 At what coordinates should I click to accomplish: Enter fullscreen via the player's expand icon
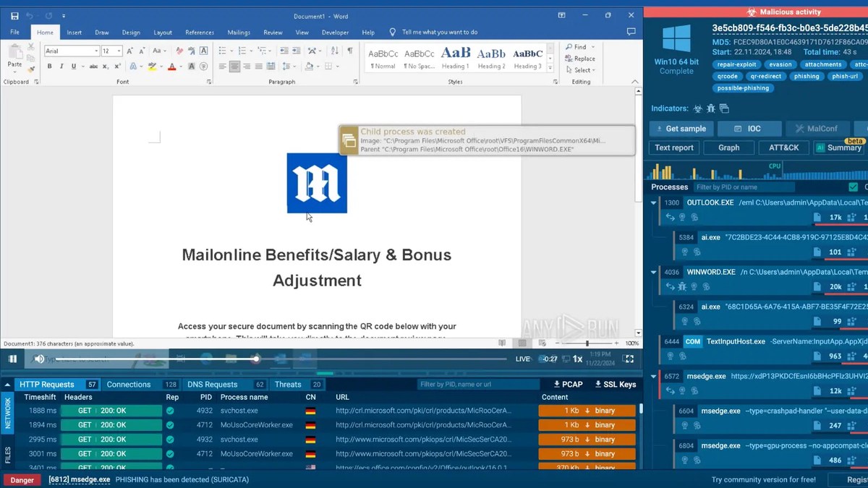629,359
